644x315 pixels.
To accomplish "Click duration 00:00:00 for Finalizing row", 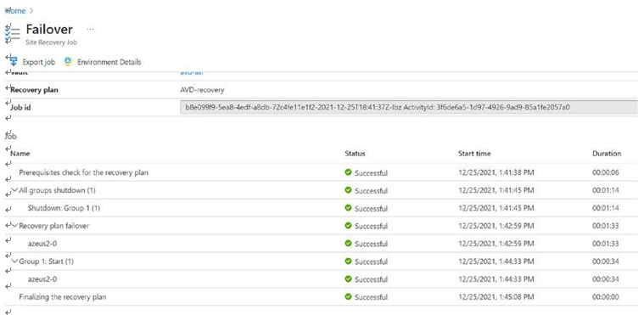I will pos(605,297).
